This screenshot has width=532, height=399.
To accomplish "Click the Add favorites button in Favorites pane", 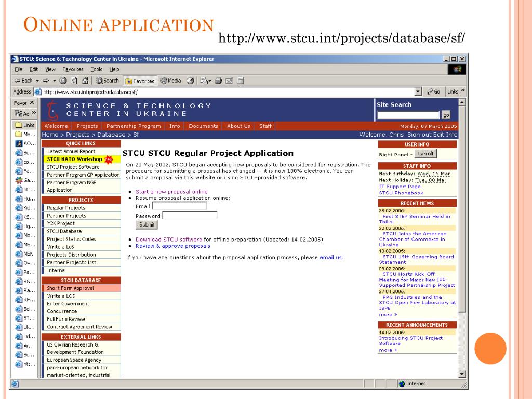I will (x=22, y=114).
